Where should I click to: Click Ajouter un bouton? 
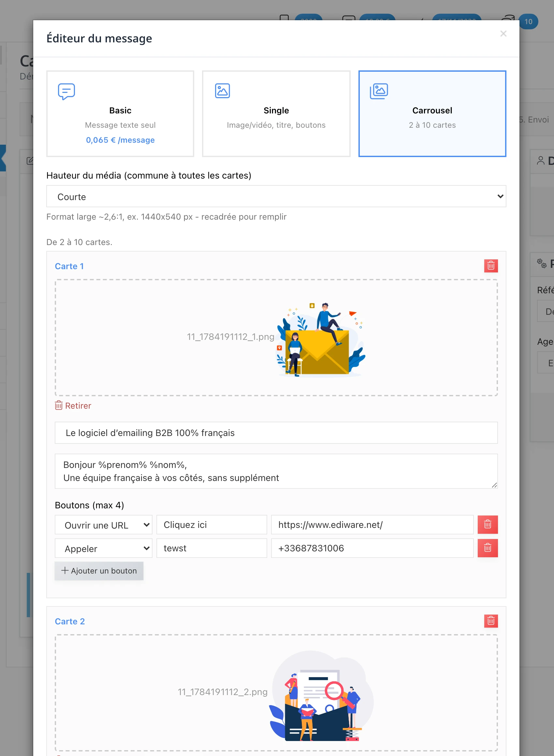(x=99, y=571)
